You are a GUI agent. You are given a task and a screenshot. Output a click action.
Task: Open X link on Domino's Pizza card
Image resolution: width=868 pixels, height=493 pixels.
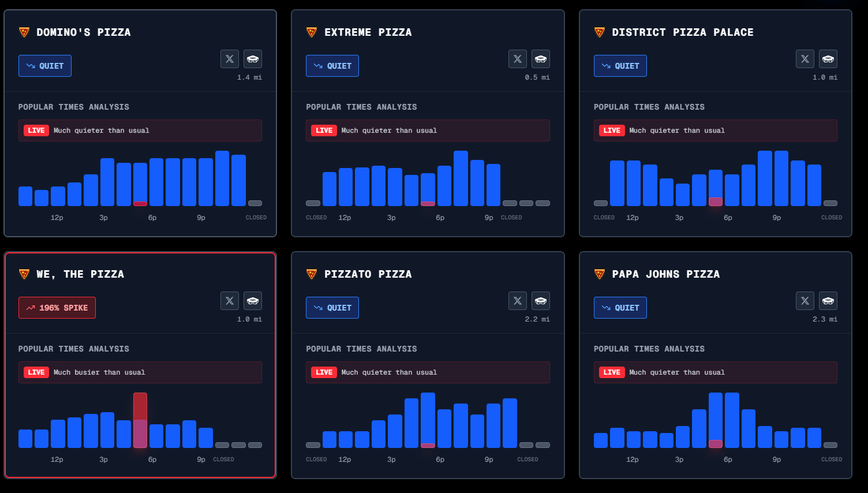click(230, 59)
